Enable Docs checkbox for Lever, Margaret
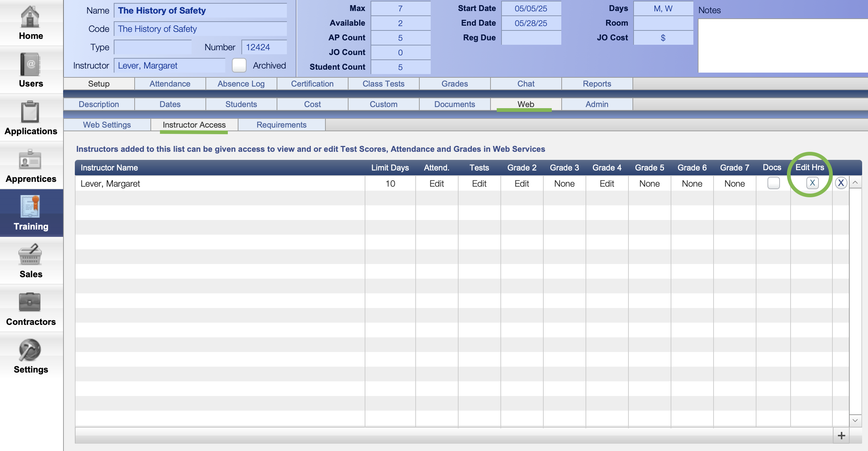The height and width of the screenshot is (451, 868). [x=773, y=183]
